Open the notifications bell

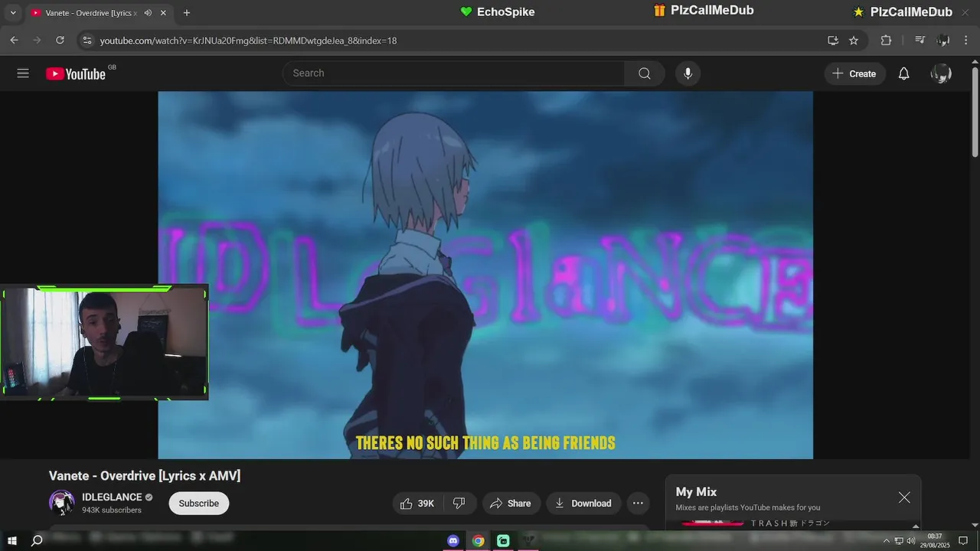(x=904, y=73)
